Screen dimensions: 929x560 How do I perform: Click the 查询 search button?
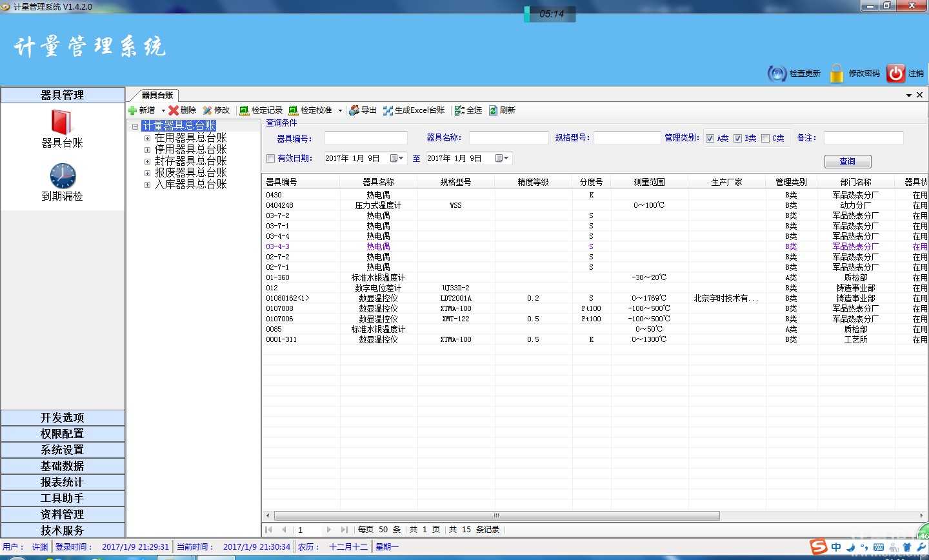point(847,161)
